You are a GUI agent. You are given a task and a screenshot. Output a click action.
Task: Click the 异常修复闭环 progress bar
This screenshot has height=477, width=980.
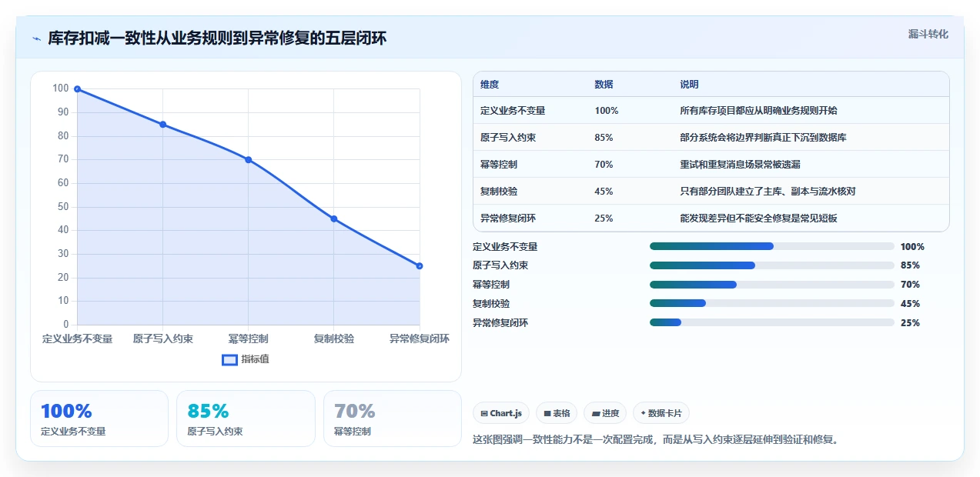(771, 323)
